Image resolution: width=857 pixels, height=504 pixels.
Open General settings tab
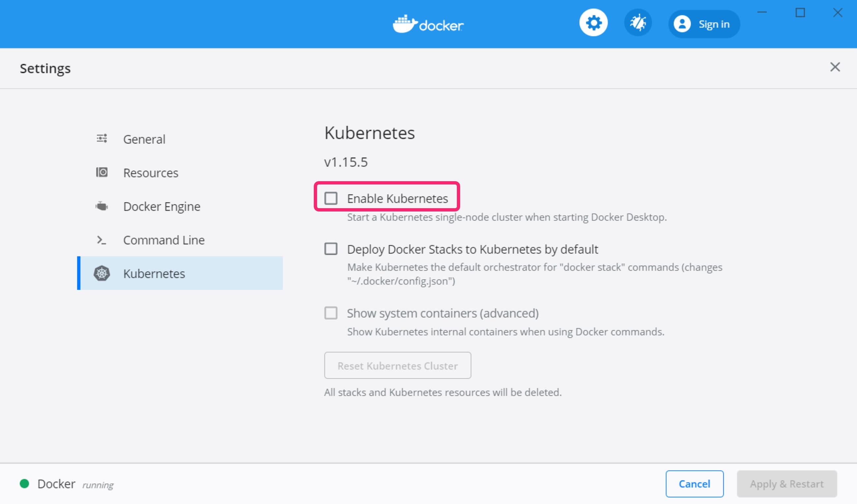tap(143, 139)
